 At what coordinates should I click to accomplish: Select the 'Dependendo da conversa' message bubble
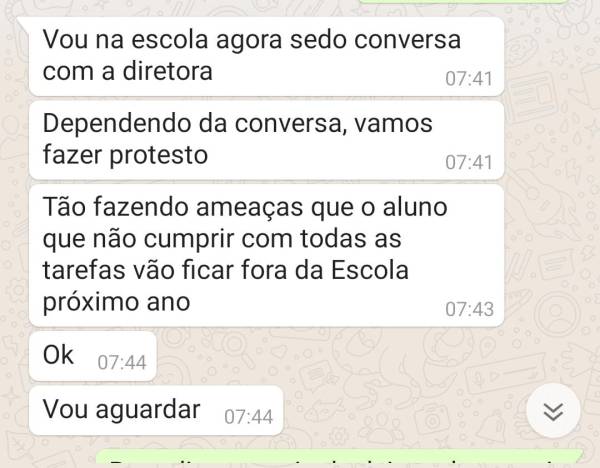click(x=266, y=140)
